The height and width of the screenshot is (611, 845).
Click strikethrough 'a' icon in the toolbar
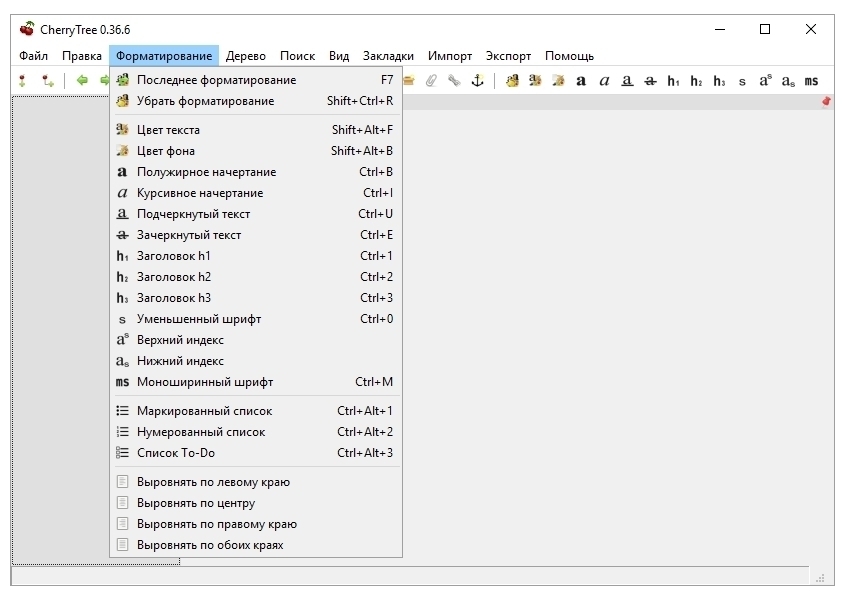click(x=650, y=81)
